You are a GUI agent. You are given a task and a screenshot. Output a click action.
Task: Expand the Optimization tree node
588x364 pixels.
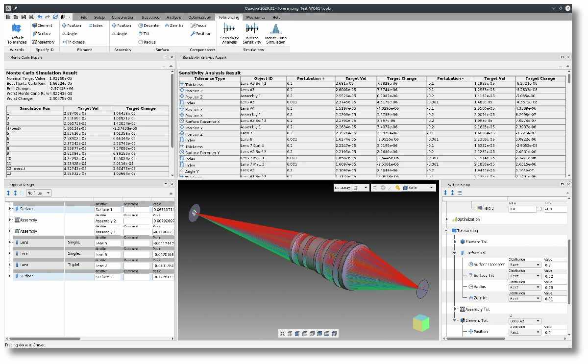(x=447, y=219)
